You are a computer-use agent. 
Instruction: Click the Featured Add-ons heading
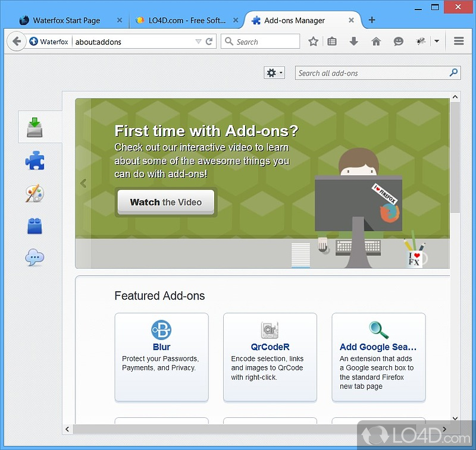[159, 295]
